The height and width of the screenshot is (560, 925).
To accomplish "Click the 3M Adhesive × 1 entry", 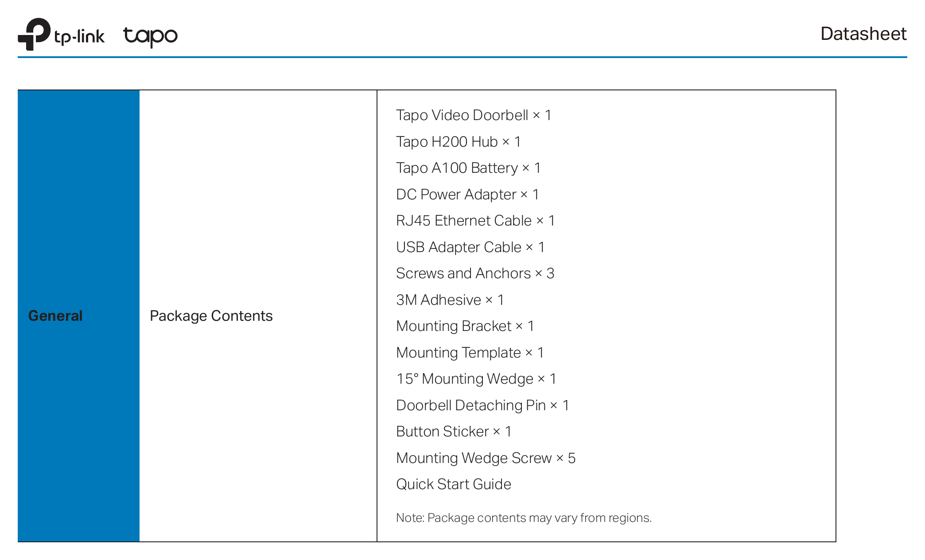I will [x=450, y=300].
